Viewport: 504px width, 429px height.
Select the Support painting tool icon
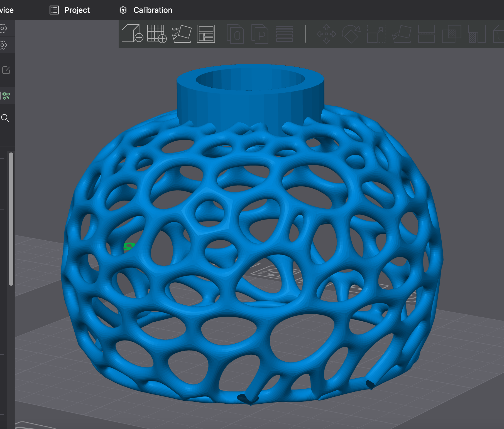pos(477,34)
